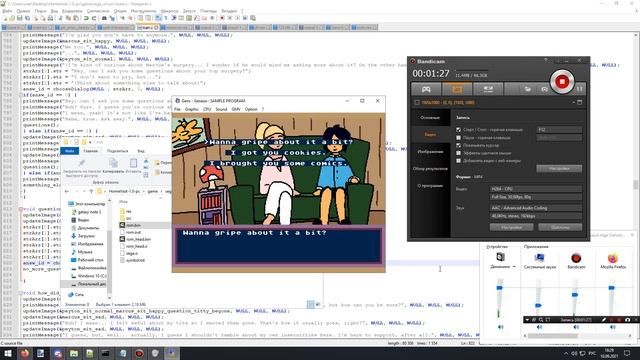Screen dimensions: 640x360
Task: Click the Undo icon in Notepad++ toolbar
Action: (86, 18)
